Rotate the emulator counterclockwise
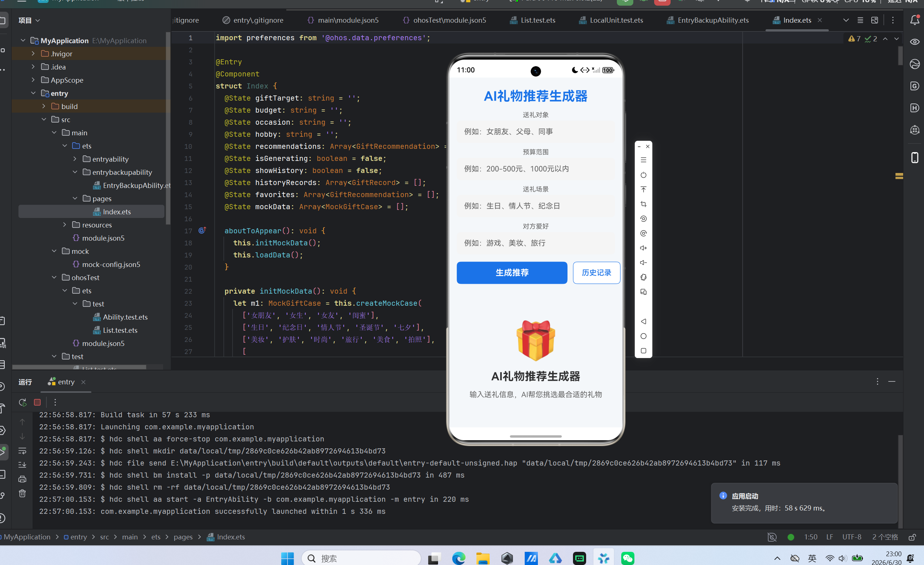924x565 pixels. [644, 219]
